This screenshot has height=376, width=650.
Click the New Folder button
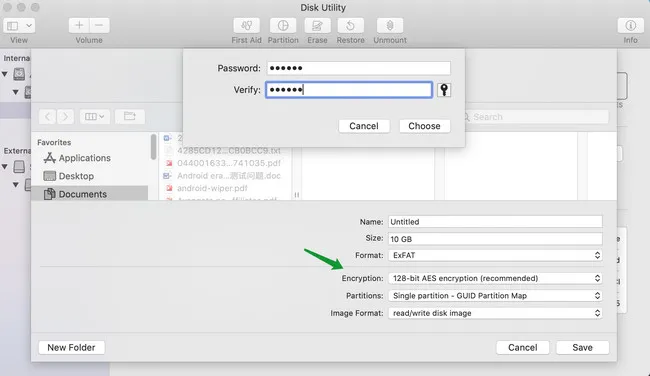(x=71, y=347)
